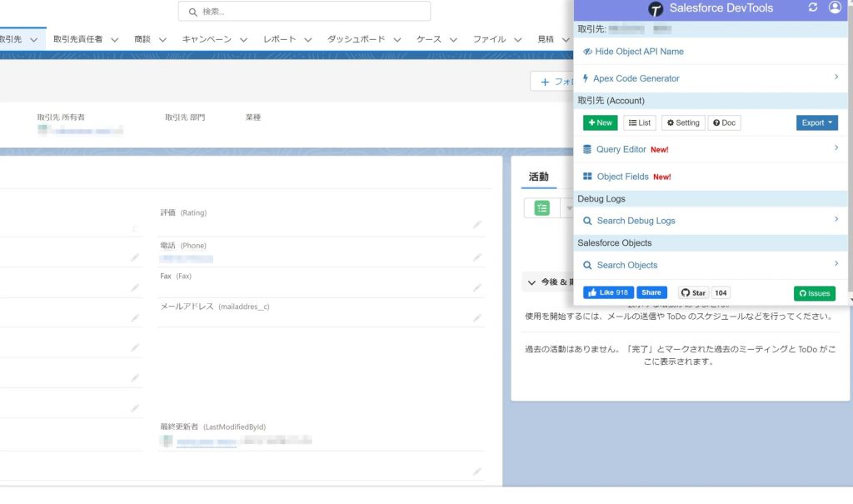Edit the 電話 (Phone) field pencil
This screenshot has height=504, width=853.
tap(477, 257)
